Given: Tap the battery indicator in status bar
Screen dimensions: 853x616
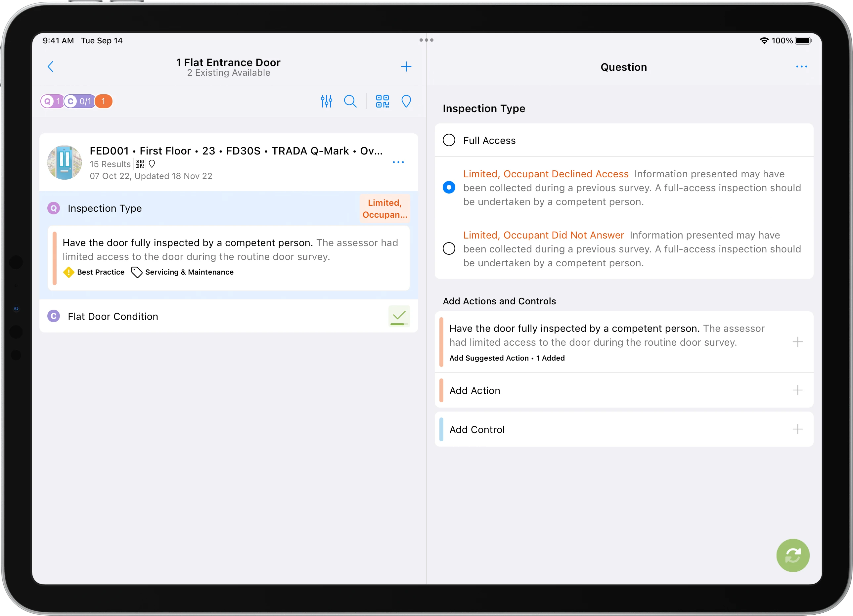Looking at the screenshot, I should coord(803,41).
